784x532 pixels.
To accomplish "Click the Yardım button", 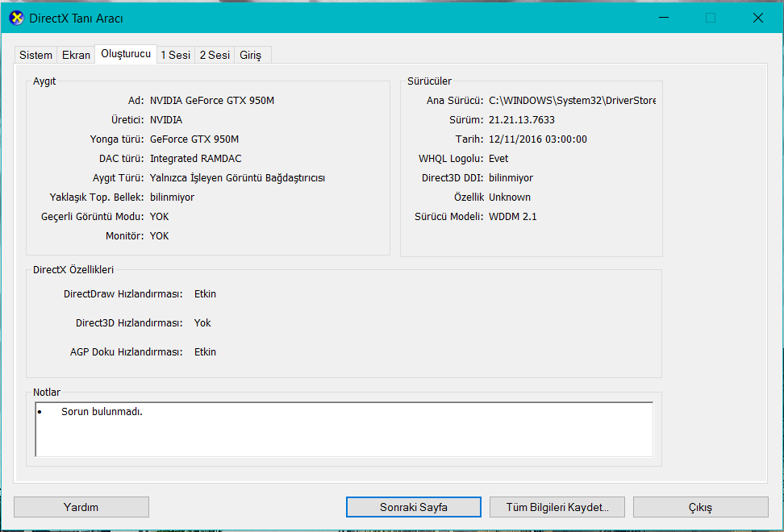I will (x=81, y=507).
